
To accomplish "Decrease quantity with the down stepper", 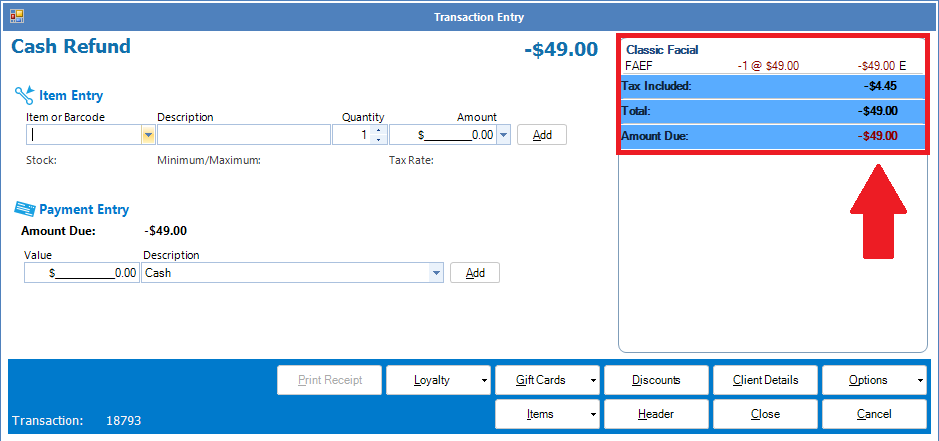I will [378, 140].
